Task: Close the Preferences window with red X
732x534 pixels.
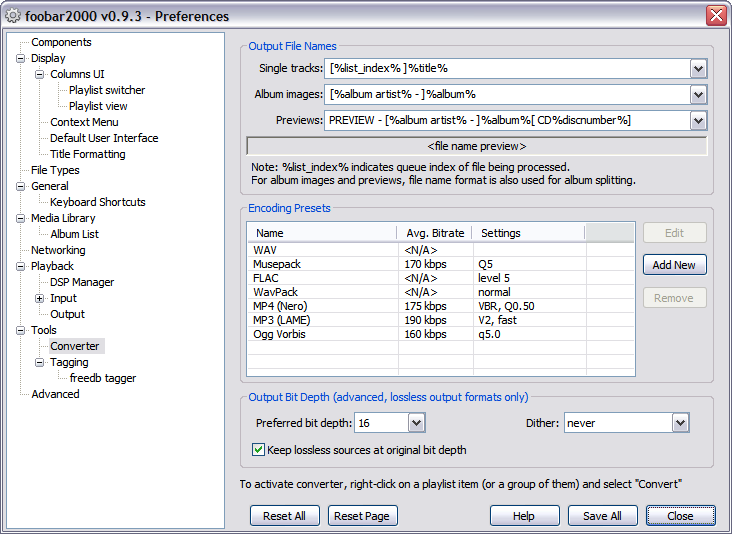Action: click(x=716, y=15)
